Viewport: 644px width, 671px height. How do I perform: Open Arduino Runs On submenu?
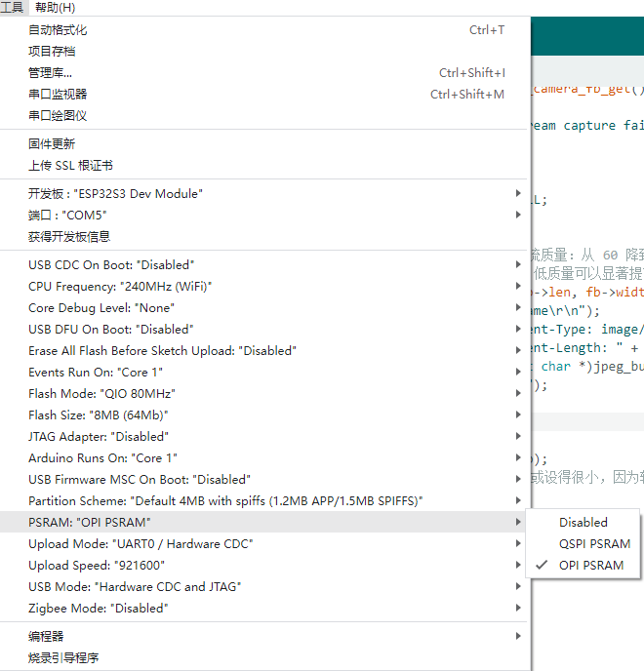[x=265, y=457]
